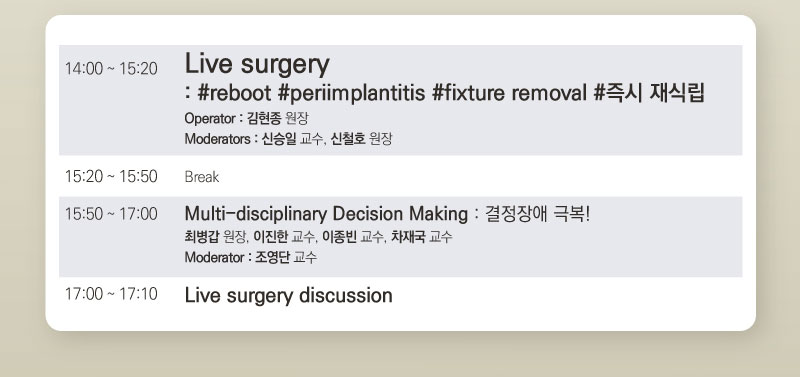Click the Break entry

(202, 177)
